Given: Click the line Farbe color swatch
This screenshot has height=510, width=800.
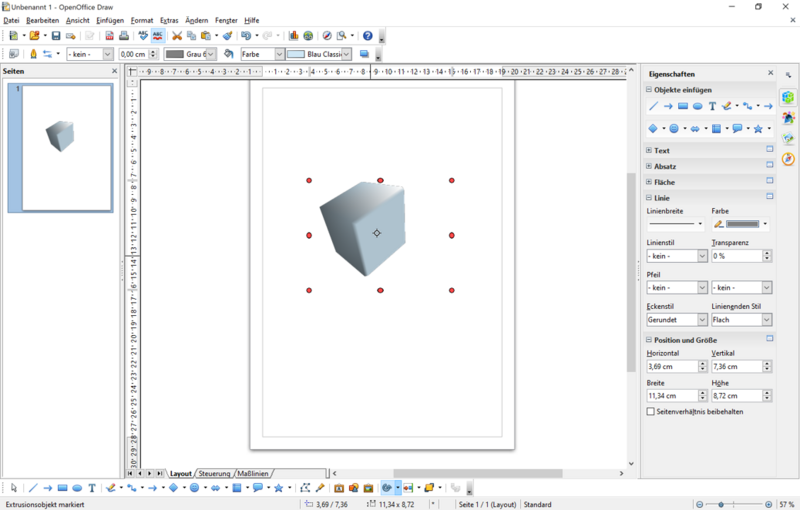Looking at the screenshot, I should click(742, 224).
